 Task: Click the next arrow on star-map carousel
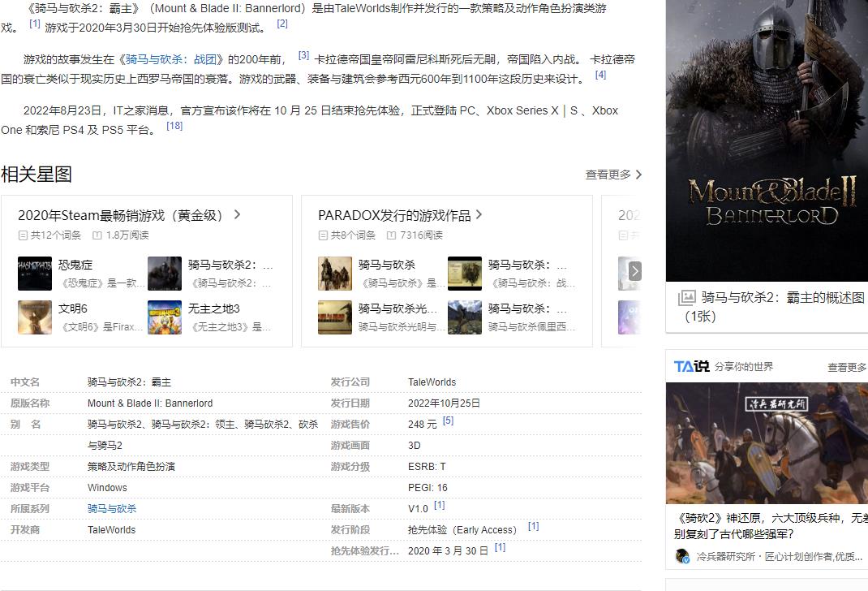[635, 271]
